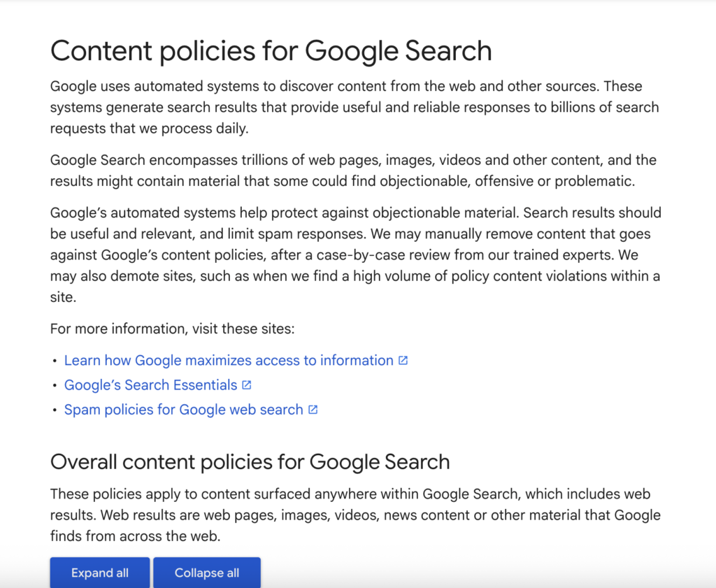
Task: Click paragraph starting 'These policies apply to content'
Action: pos(355,515)
